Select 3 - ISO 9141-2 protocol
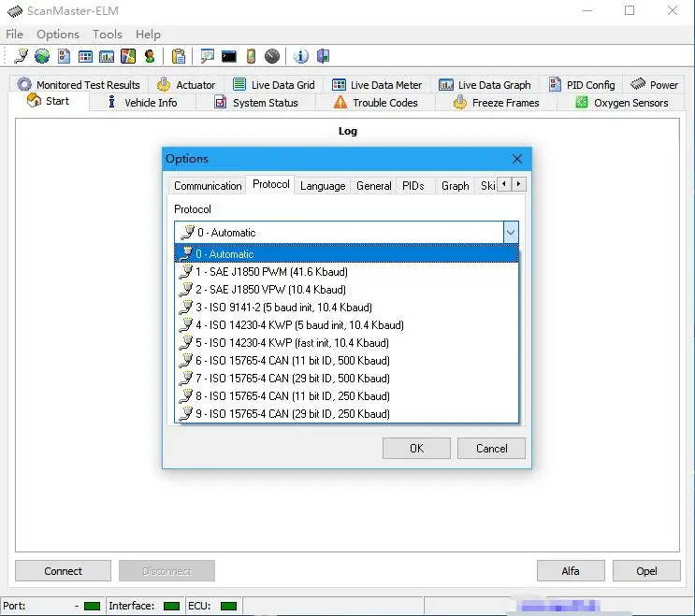Screen dimensions: 695x616 click(x=346, y=307)
